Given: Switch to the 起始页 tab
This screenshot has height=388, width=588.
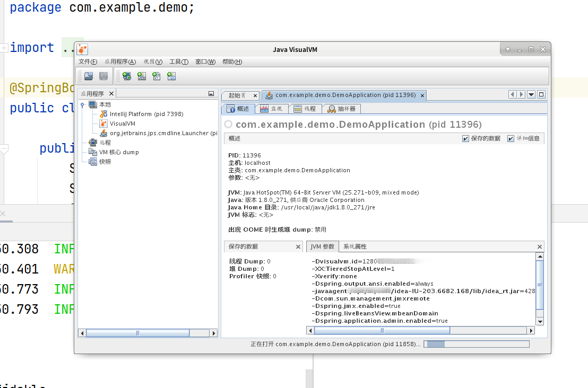Looking at the screenshot, I should 237,95.
